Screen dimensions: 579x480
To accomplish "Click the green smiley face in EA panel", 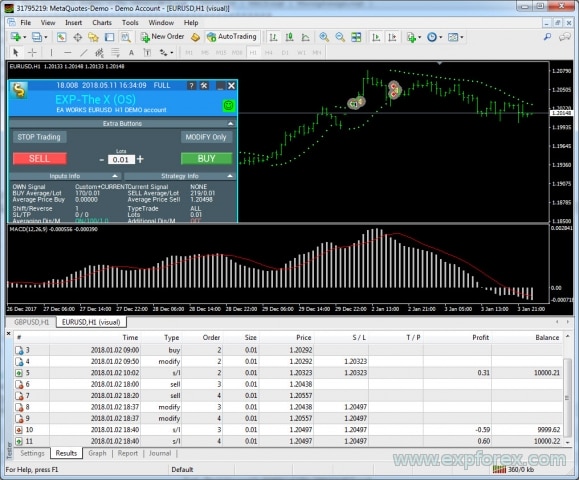I will click(229, 106).
